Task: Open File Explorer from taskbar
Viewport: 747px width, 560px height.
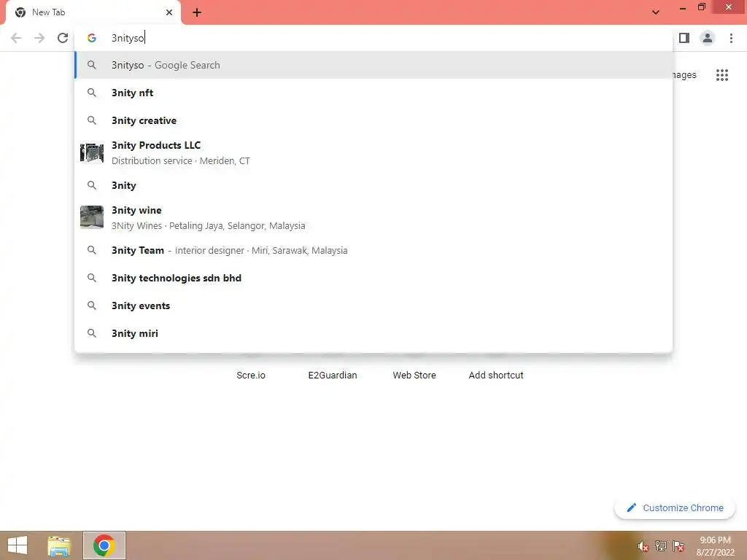Action: [59, 545]
